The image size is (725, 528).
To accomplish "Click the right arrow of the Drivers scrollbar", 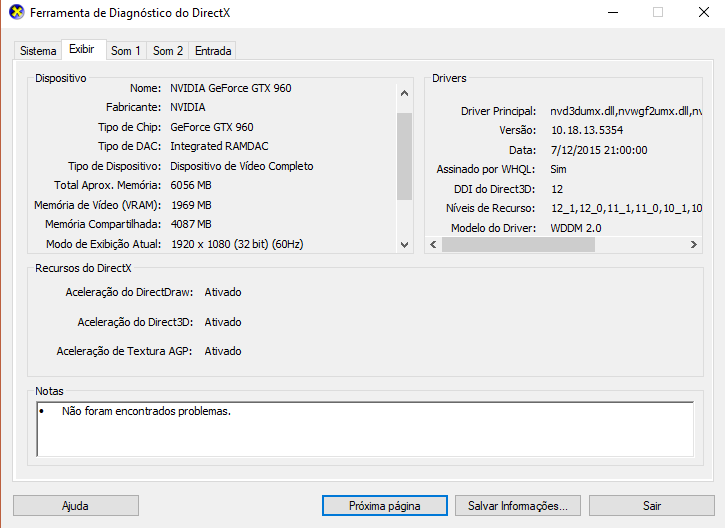I will [695, 245].
